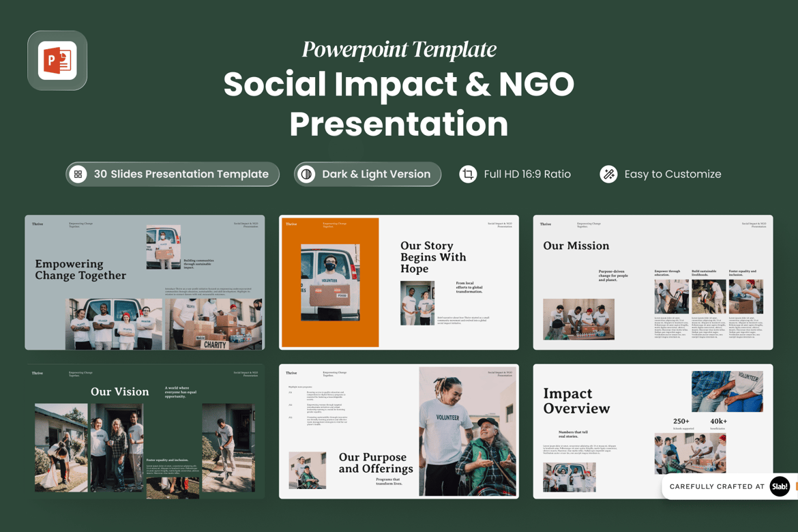
Task: Click the Impact Overview heading text
Action: tap(576, 400)
